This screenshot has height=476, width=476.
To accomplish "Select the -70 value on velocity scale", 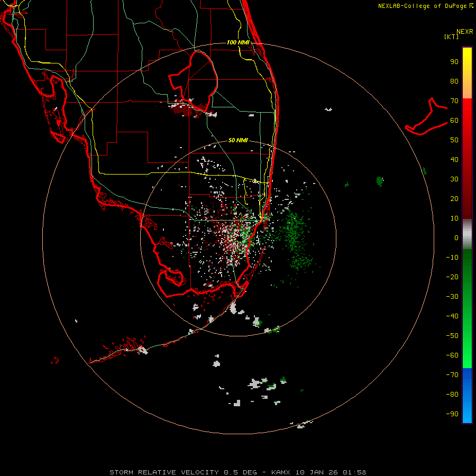I will (452, 375).
